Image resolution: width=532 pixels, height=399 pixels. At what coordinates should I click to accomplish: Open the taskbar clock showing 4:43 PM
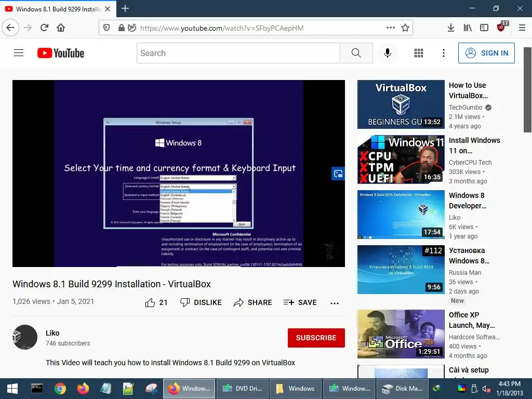(x=509, y=389)
